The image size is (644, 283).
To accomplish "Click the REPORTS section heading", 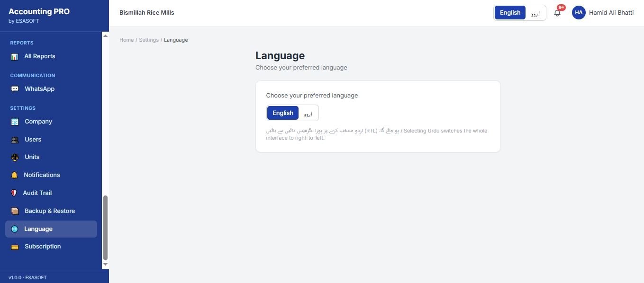I will tap(22, 43).
